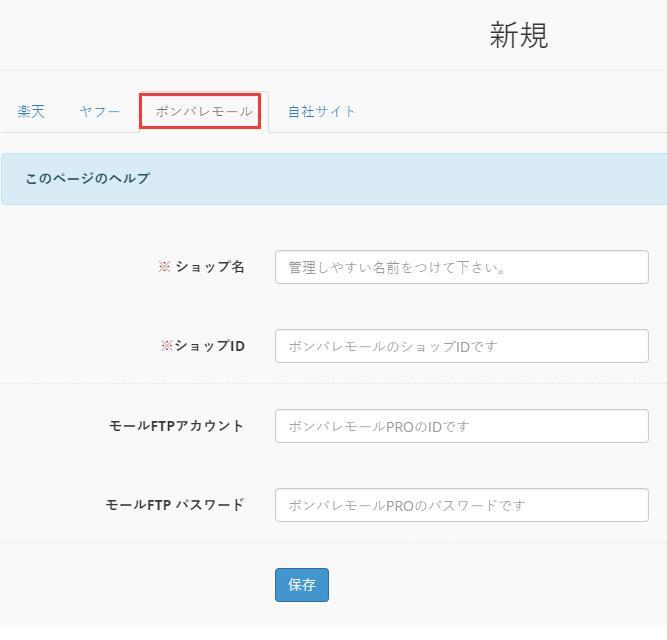Focus the ショップID input field
Screen dimensions: 667x640
pyautogui.click(x=462, y=346)
